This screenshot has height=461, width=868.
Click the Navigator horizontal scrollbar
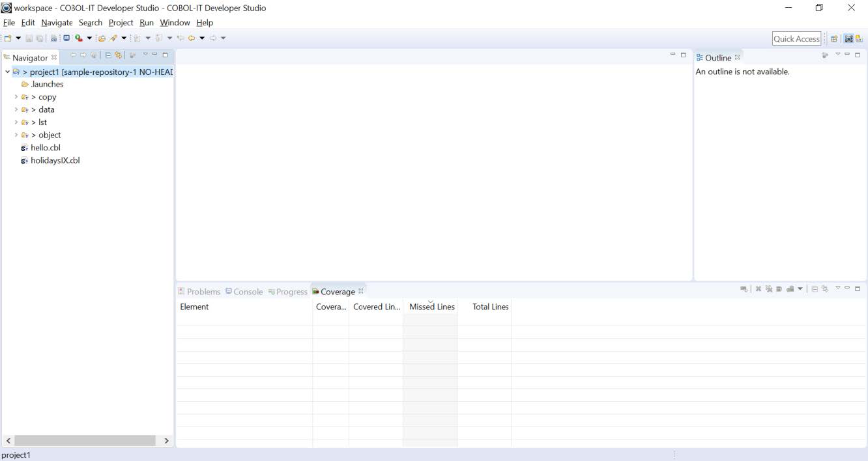85,441
